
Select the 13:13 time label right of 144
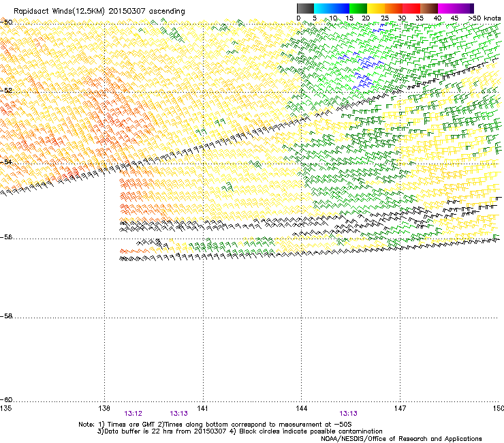point(349,414)
